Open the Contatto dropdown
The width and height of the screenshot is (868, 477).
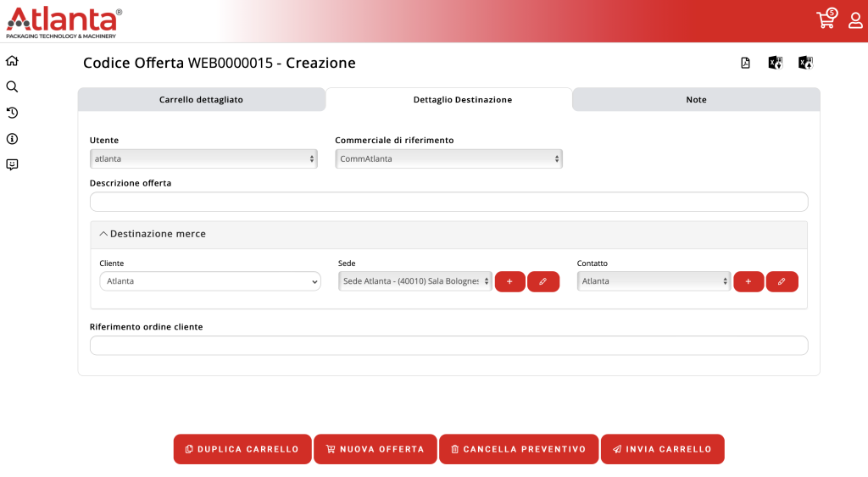pos(654,281)
